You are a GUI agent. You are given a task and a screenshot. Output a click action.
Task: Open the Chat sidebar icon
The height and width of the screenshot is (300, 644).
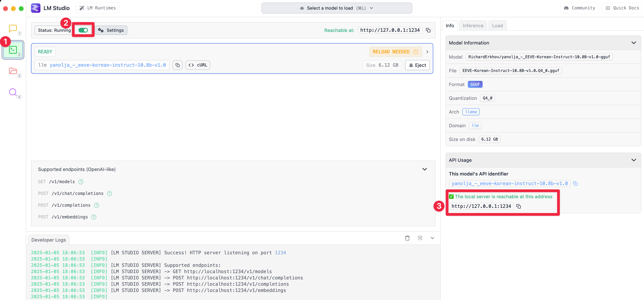pos(13,28)
